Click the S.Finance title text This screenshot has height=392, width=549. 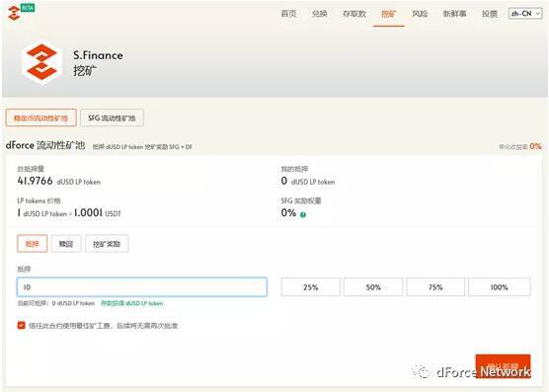pyautogui.click(x=98, y=55)
